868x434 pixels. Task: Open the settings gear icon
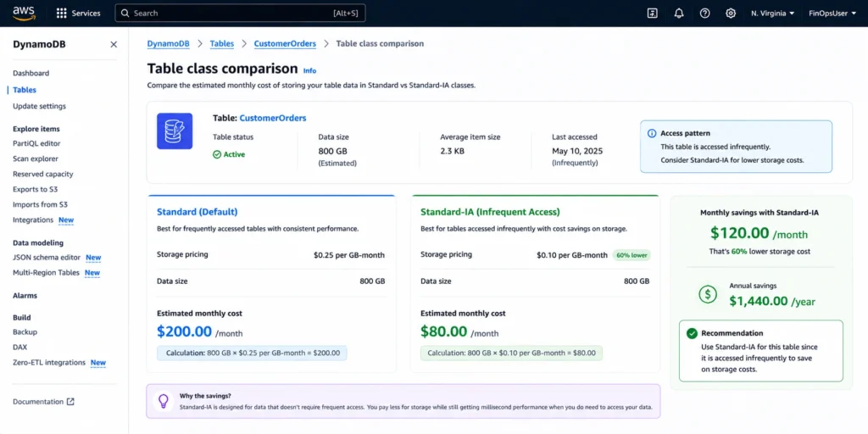(x=731, y=14)
